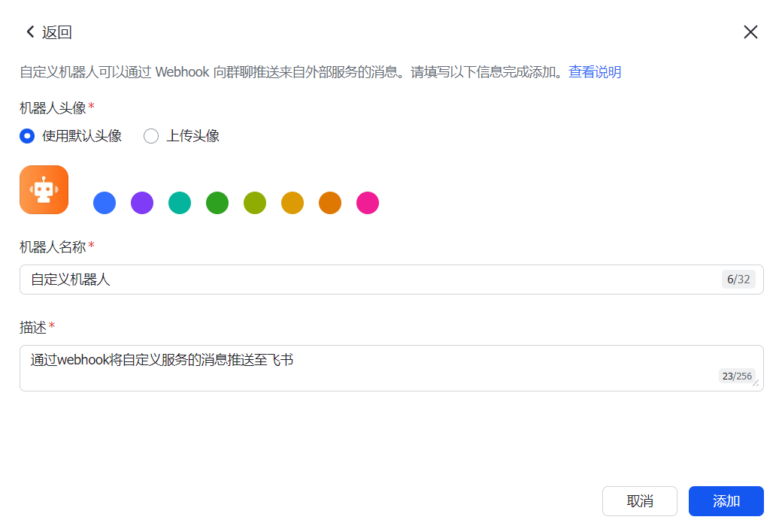
Task: Select the amber-yellow avatar color
Action: tap(292, 203)
